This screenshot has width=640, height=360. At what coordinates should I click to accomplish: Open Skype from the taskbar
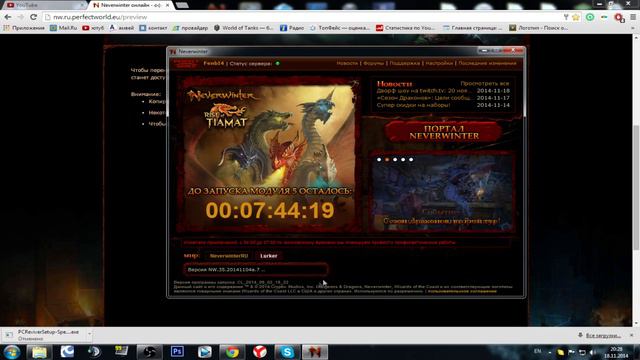click(x=287, y=352)
